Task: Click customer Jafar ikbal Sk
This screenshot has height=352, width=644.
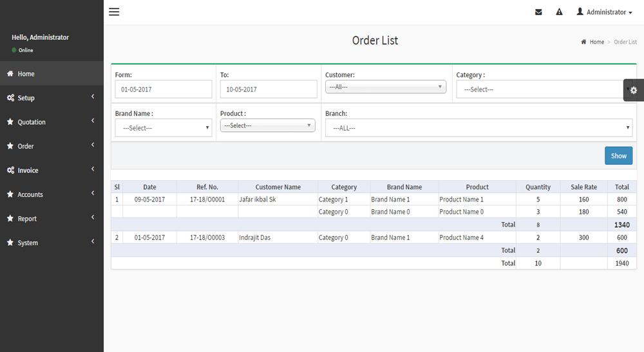Action: (258, 199)
